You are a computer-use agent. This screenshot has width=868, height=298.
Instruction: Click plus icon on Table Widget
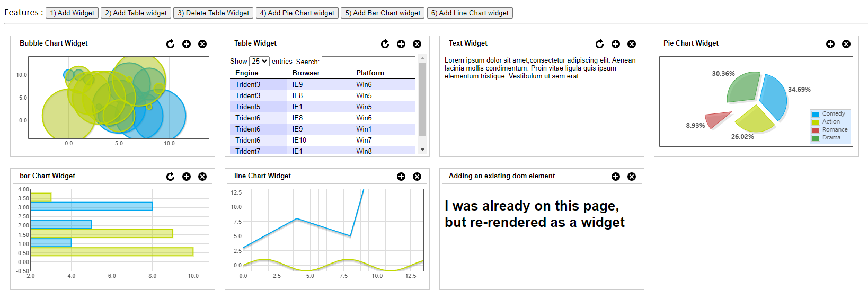pyautogui.click(x=401, y=44)
